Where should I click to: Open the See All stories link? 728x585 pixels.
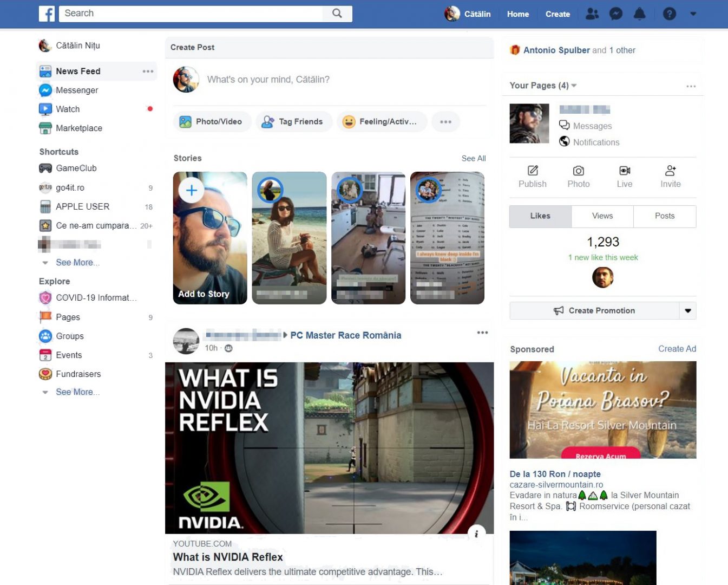[473, 158]
